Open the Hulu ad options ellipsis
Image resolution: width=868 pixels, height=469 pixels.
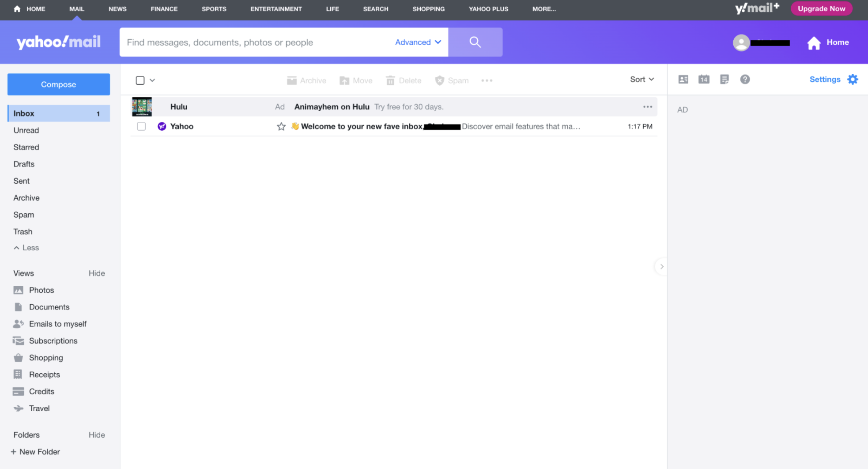pyautogui.click(x=648, y=107)
